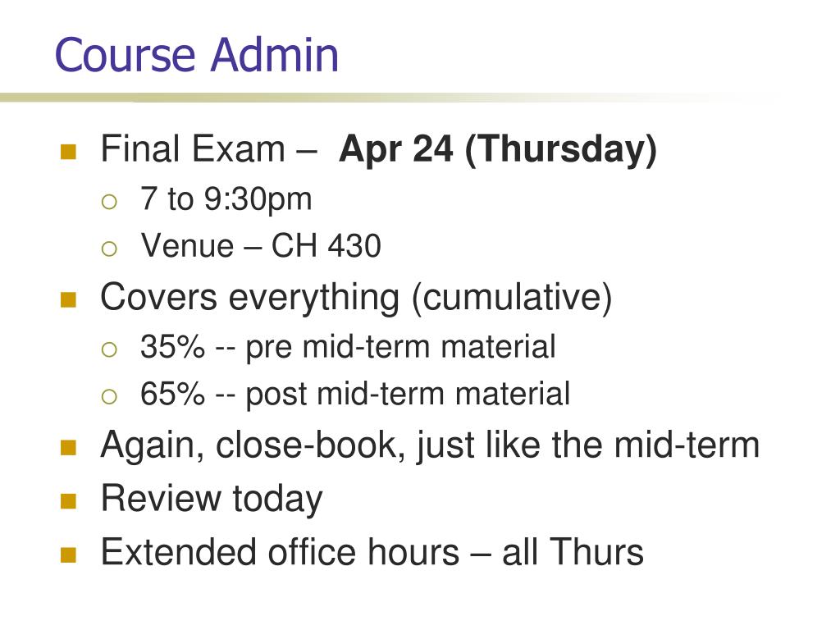The width and height of the screenshot is (840, 630).
Task: Click the Extended office hours – all Thurs line
Action: click(x=372, y=552)
